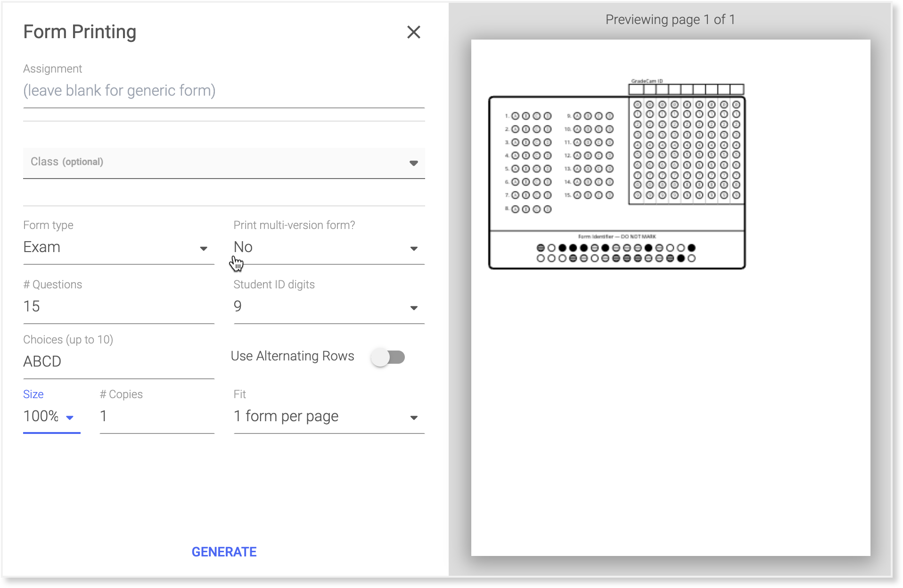Close the Form Printing dialog
This screenshot has height=588, width=903.
(413, 32)
